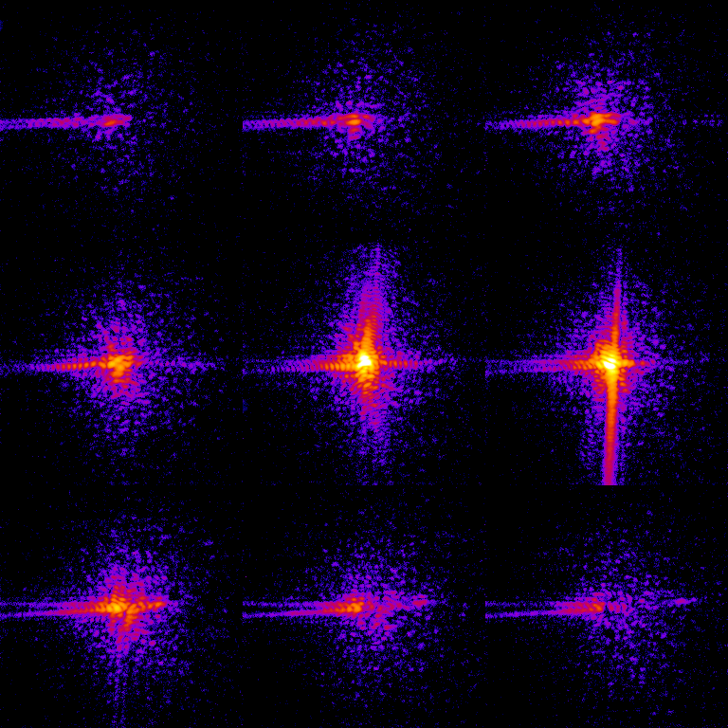Select the top-right diffraction pattern panel
This screenshot has height=728, width=728.
pyautogui.click(x=607, y=121)
